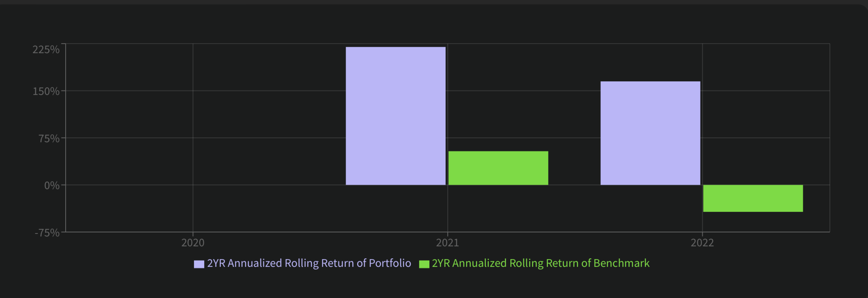Viewport: 868px width, 298px height.
Task: Click the 2020 x-axis label
Action: 193,243
